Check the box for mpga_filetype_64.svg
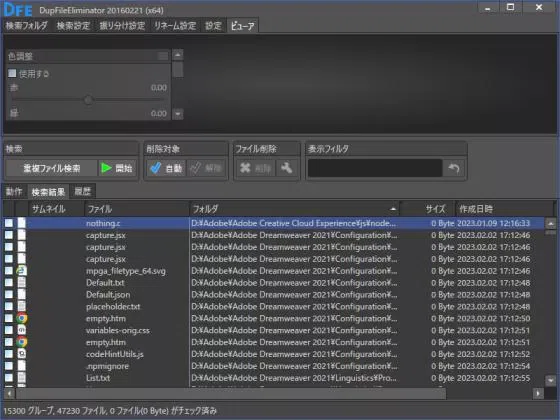Viewport: 560px width, 420px height. coord(9,271)
